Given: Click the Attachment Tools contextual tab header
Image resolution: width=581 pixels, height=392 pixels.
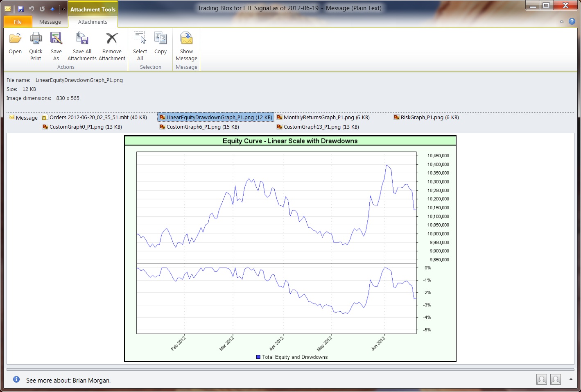Looking at the screenshot, I should [93, 9].
